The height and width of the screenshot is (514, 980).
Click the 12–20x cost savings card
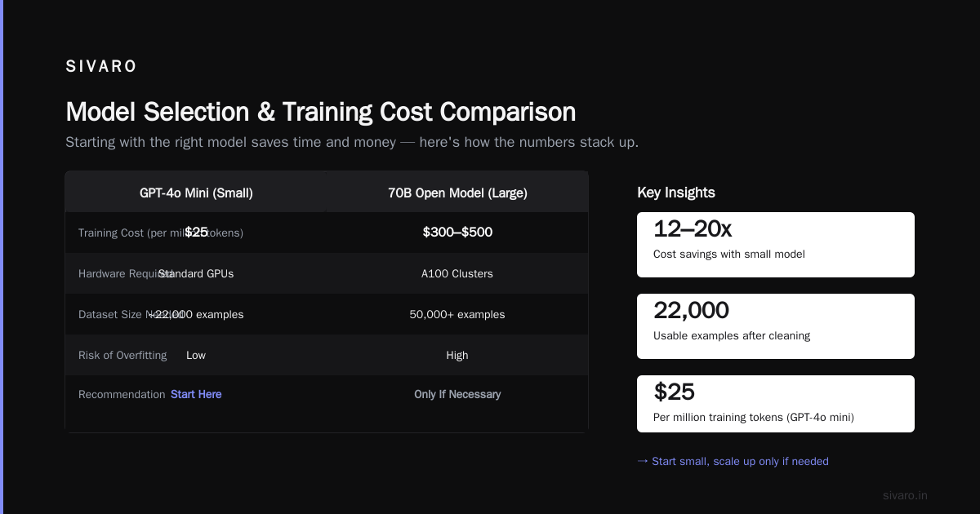(x=776, y=245)
